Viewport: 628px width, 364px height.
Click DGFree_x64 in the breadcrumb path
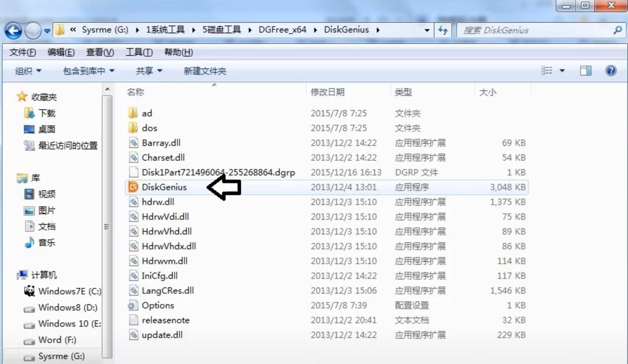point(282,30)
